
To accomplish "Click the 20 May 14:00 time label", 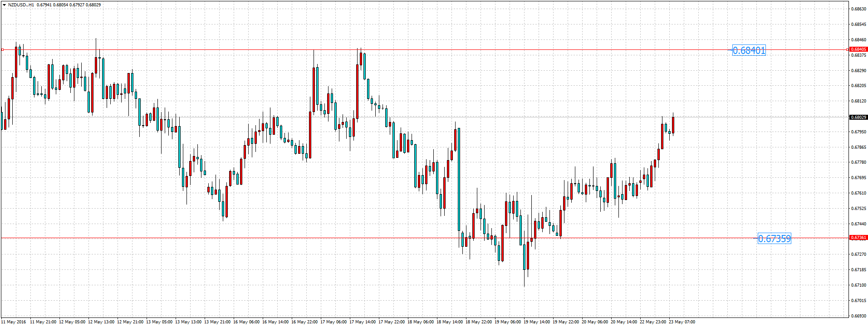I will (624, 322).
